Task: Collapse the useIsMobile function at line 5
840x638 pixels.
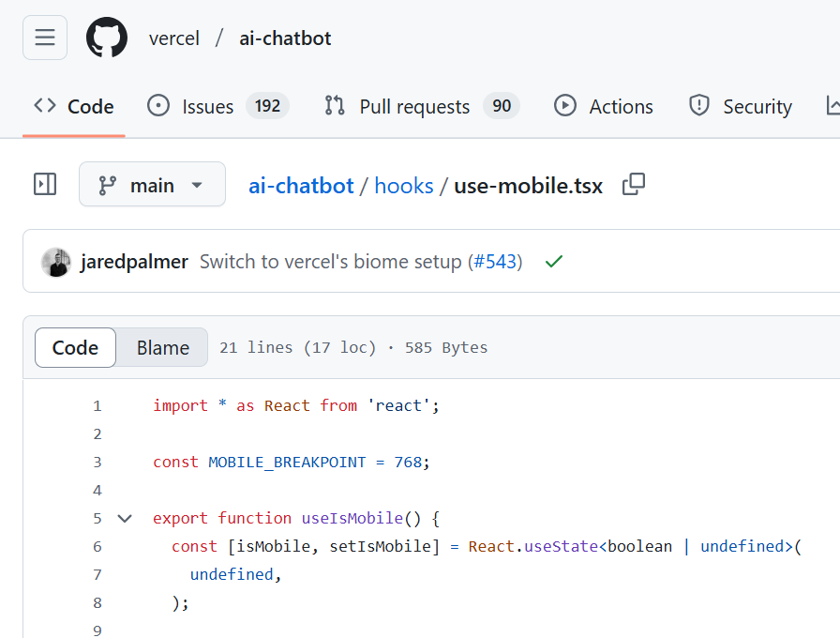Action: [125, 519]
